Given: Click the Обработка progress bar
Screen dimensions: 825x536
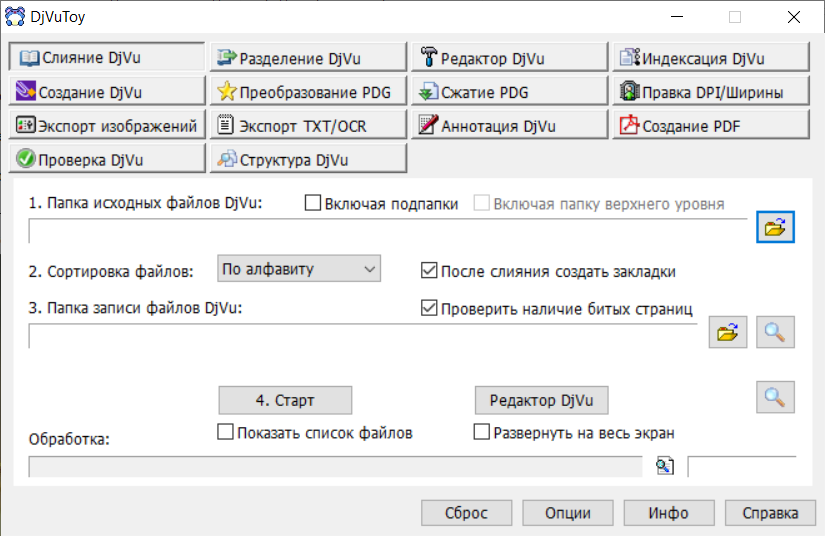Looking at the screenshot, I should [335, 467].
